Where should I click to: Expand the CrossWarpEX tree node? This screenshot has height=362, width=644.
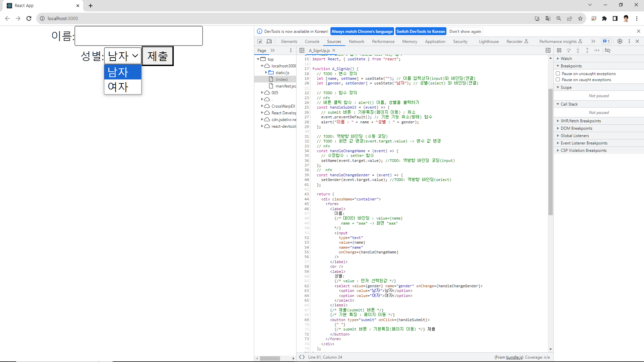pyautogui.click(x=262, y=106)
